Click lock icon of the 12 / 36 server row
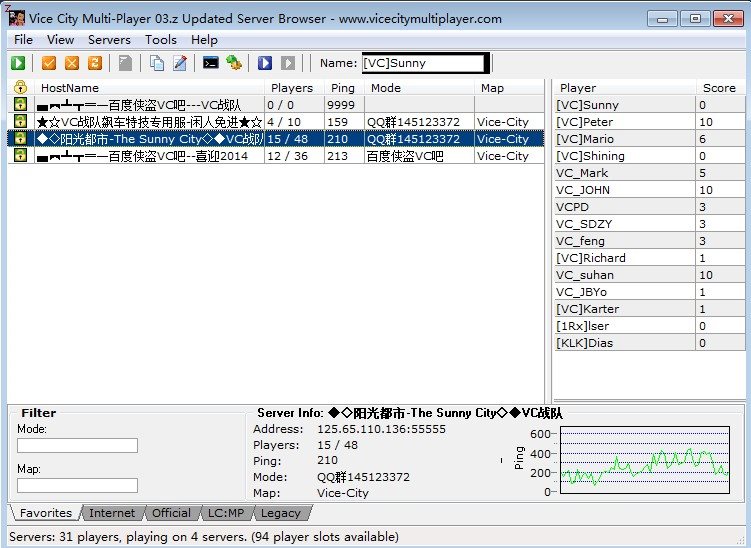 [20, 155]
